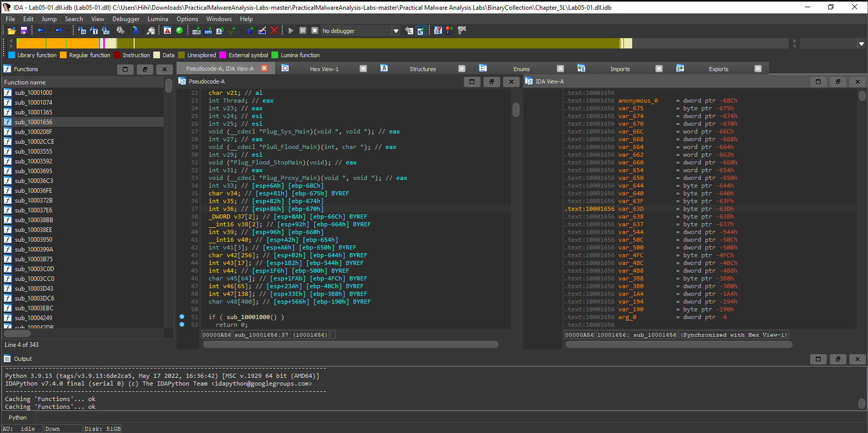Click the green circle icon in toolbar

tap(180, 31)
